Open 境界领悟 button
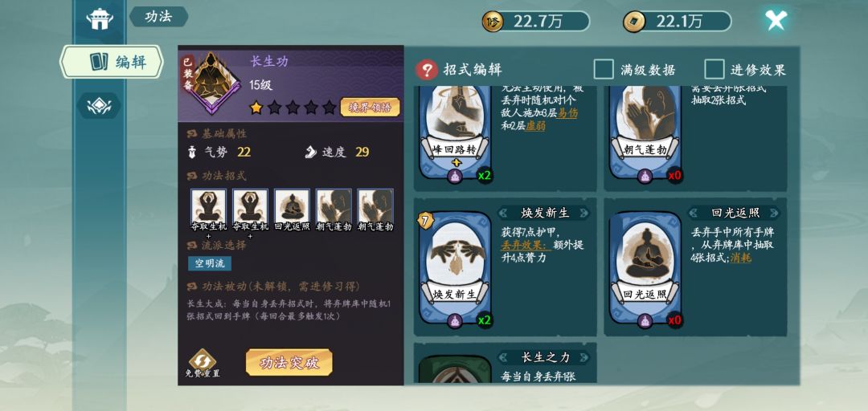 click(370, 107)
